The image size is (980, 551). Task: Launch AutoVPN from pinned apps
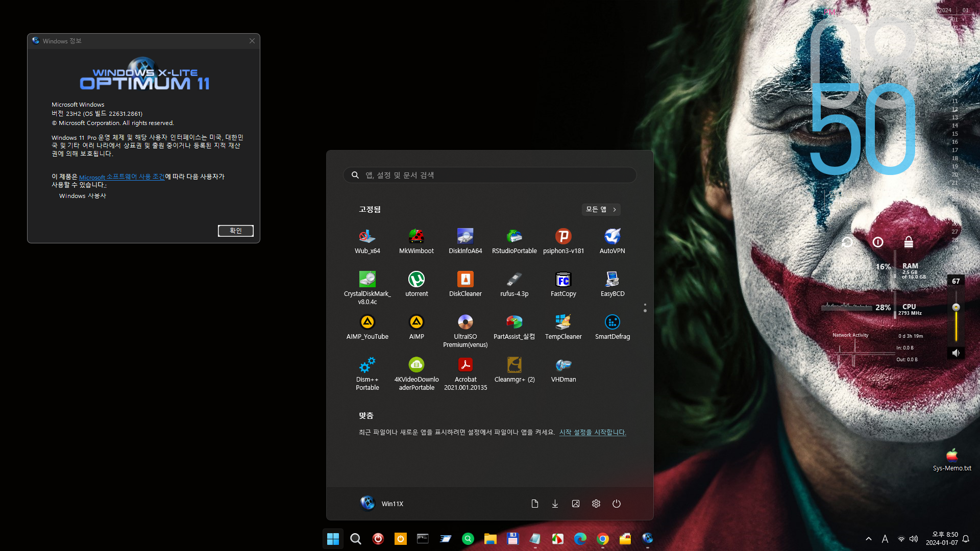tap(612, 241)
